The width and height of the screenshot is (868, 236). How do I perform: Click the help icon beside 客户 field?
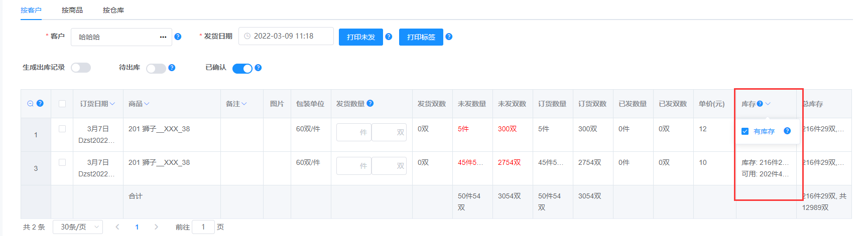pos(178,37)
